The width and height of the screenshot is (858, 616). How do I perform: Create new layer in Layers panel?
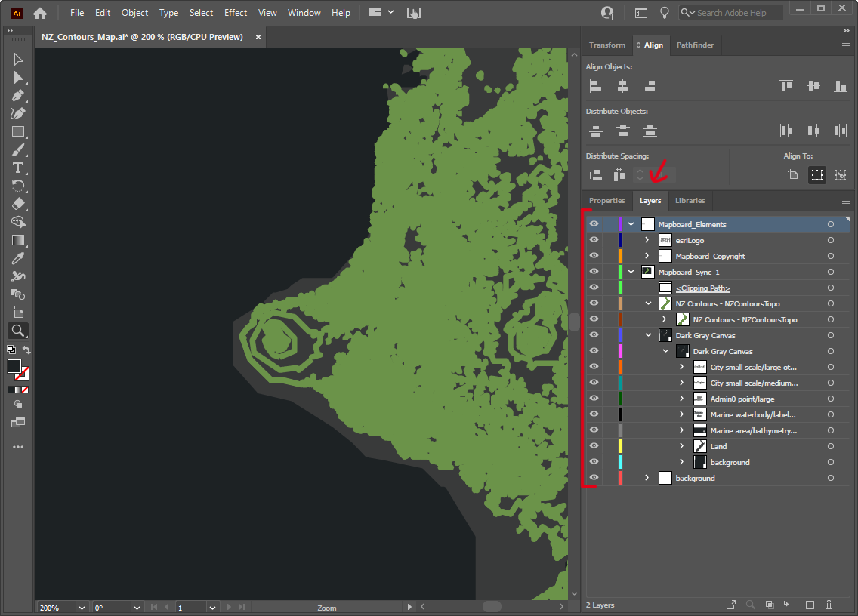click(x=810, y=605)
